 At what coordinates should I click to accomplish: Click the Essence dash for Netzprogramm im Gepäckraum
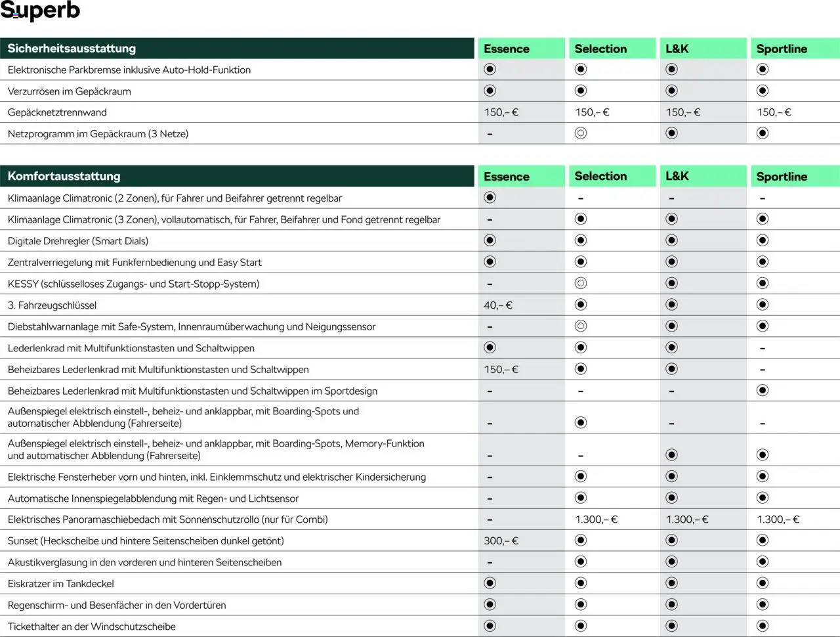coord(490,135)
